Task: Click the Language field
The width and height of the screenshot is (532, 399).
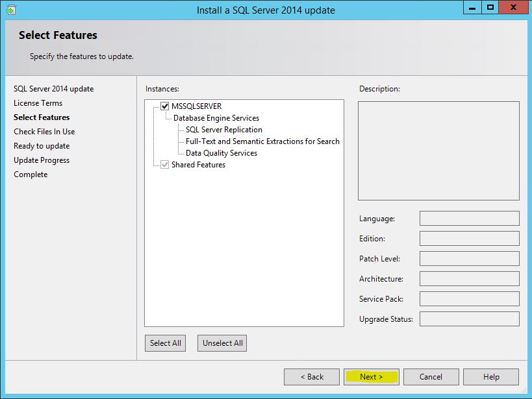Action: click(x=470, y=218)
